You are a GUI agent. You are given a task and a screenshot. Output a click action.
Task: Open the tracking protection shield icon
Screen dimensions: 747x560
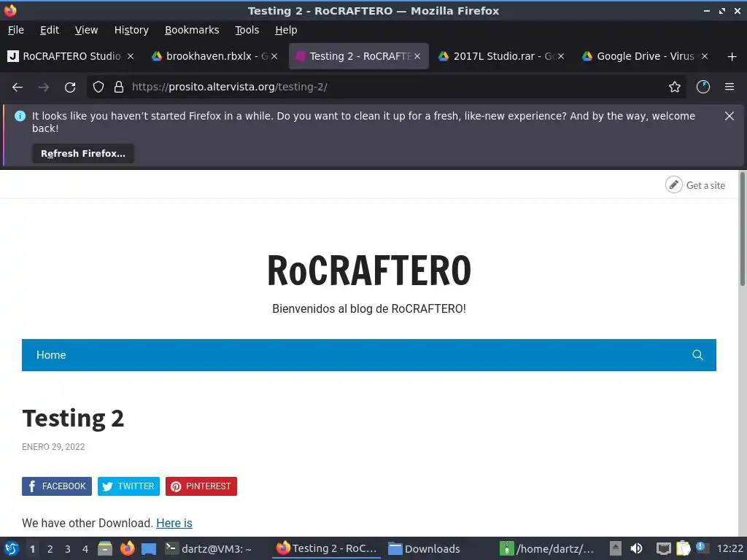[x=98, y=87]
